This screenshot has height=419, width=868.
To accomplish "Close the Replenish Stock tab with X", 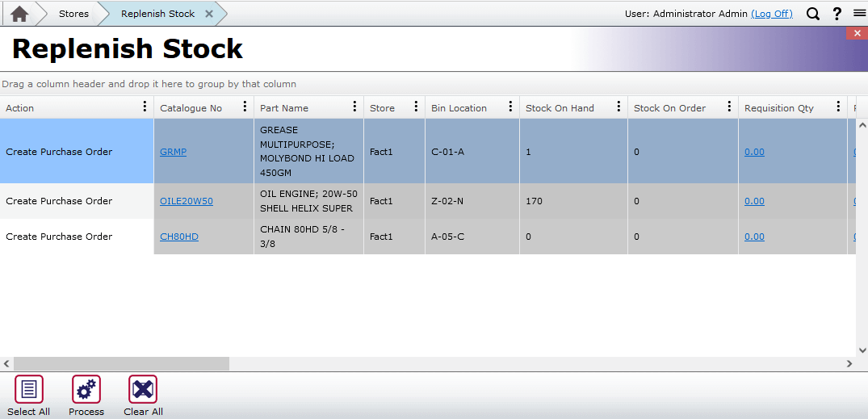I will pos(209,14).
